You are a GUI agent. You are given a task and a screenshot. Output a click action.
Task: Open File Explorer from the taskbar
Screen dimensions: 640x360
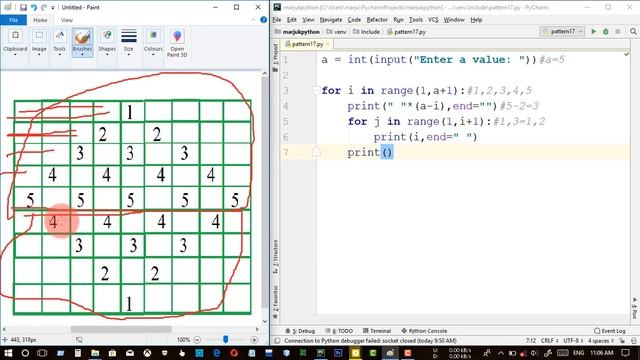(95, 353)
